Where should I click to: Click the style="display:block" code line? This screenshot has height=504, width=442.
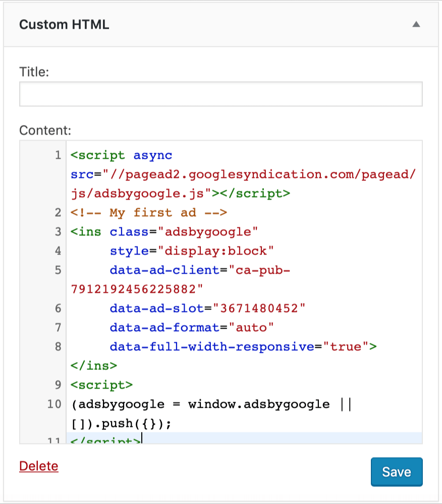pos(192,251)
